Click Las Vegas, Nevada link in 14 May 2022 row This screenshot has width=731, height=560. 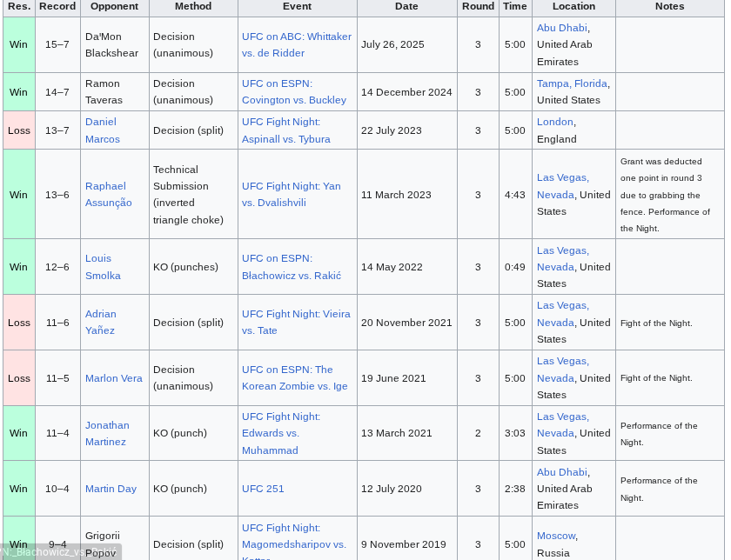[x=563, y=258]
